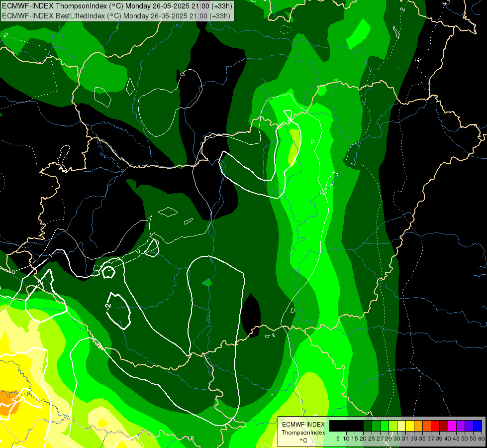Click legend tick value '60'
Screen dimensions: 487x448
[481, 439]
